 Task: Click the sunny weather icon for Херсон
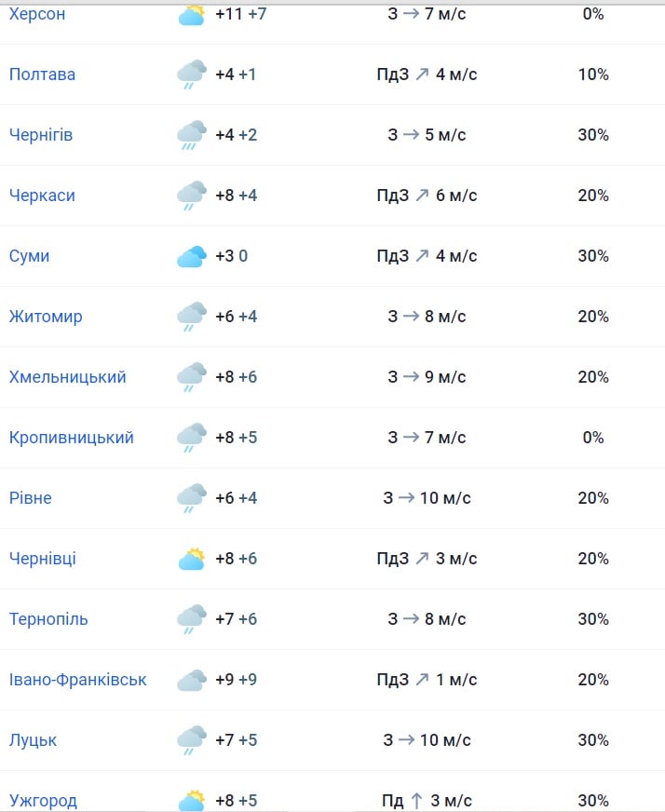pos(192,15)
